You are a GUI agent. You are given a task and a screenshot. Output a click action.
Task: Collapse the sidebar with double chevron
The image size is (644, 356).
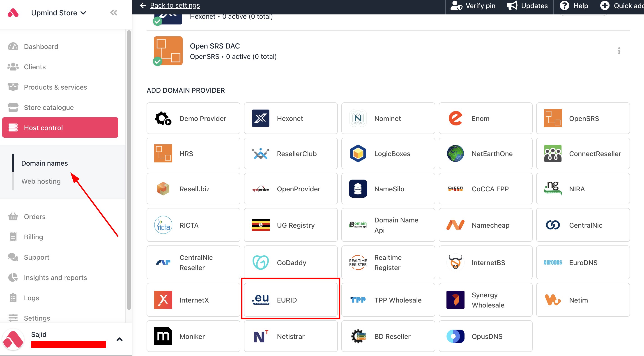(x=114, y=13)
